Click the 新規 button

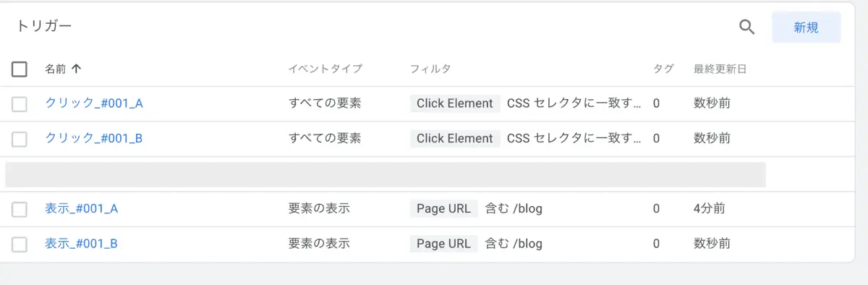[x=807, y=27]
